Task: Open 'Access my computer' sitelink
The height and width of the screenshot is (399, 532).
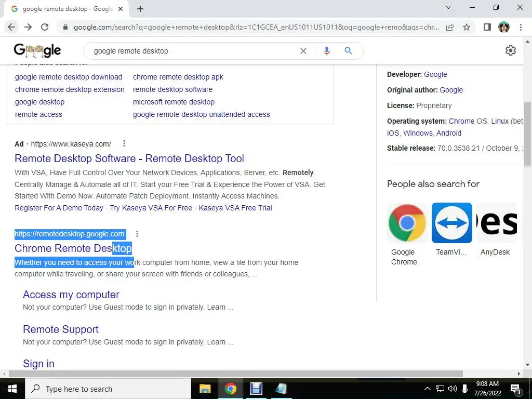Action: click(x=71, y=295)
